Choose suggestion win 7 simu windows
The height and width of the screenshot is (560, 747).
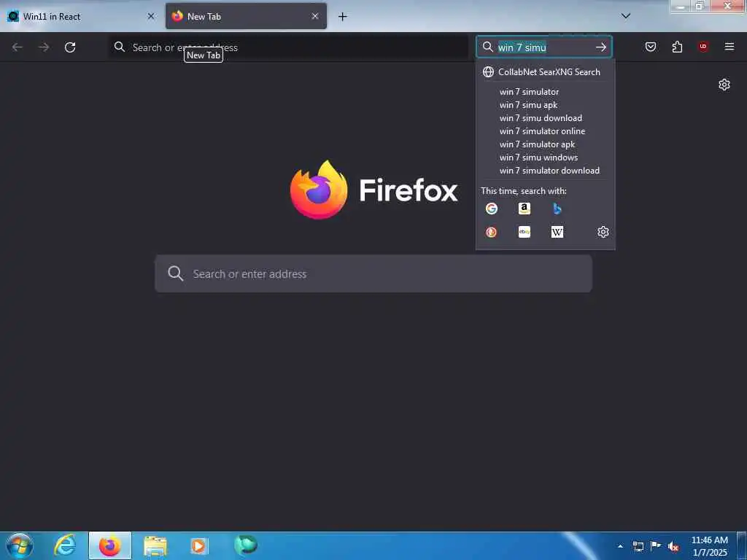click(x=546, y=157)
